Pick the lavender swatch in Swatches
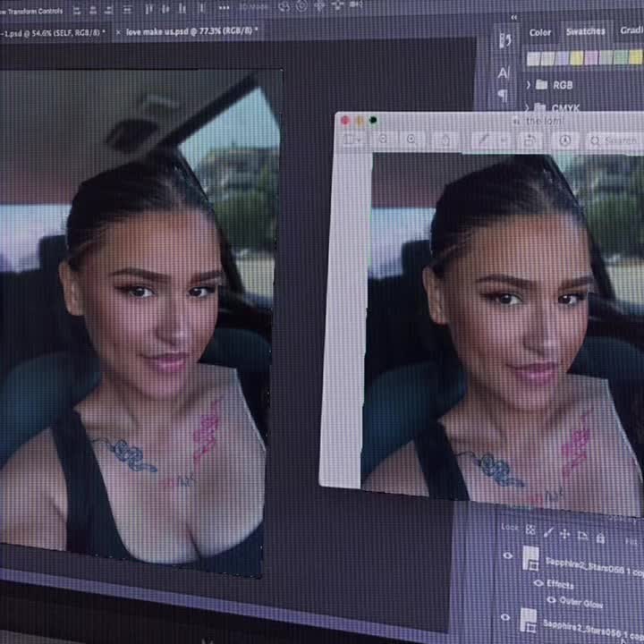The image size is (644, 644). click(562, 59)
